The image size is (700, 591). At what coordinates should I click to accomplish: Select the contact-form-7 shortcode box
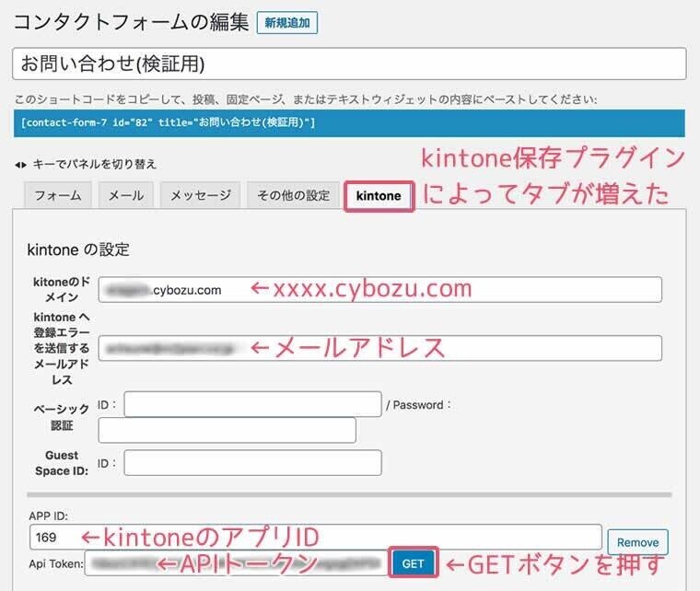[349, 123]
